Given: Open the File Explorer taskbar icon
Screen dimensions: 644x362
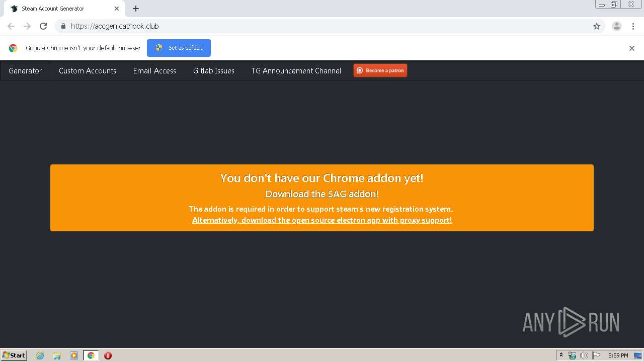Looking at the screenshot, I should click(x=57, y=355).
